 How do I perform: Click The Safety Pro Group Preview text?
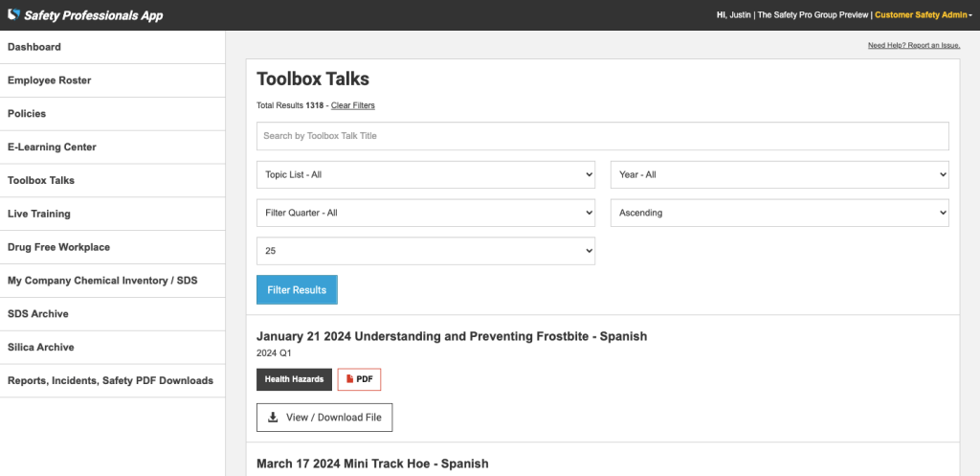click(x=813, y=15)
